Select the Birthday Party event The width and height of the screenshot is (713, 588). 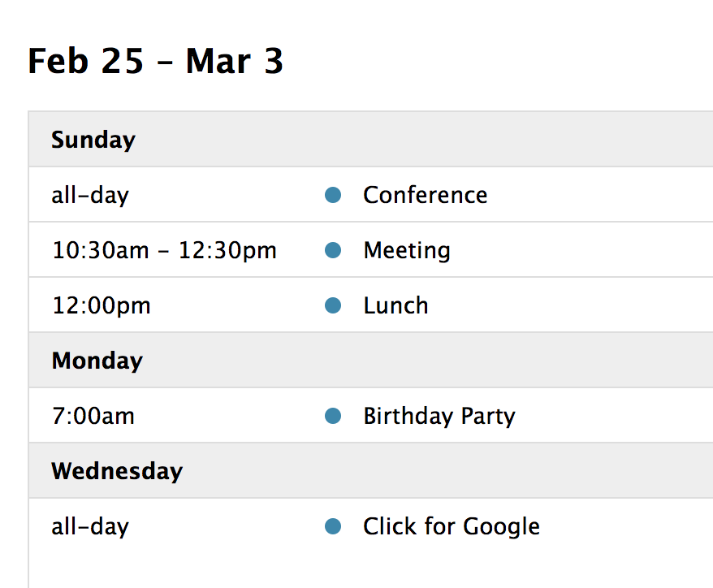(x=439, y=416)
